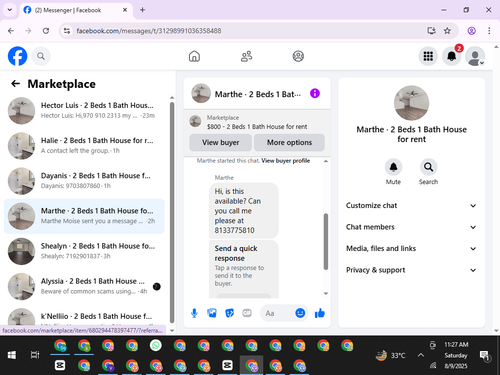Record a voice clip with microphone
The width and height of the screenshot is (500, 375).
point(194,313)
